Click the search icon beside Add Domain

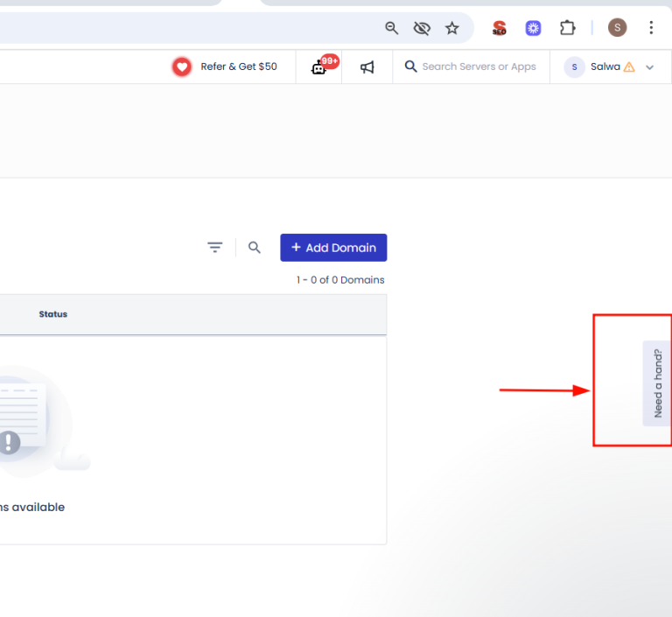[x=255, y=248]
